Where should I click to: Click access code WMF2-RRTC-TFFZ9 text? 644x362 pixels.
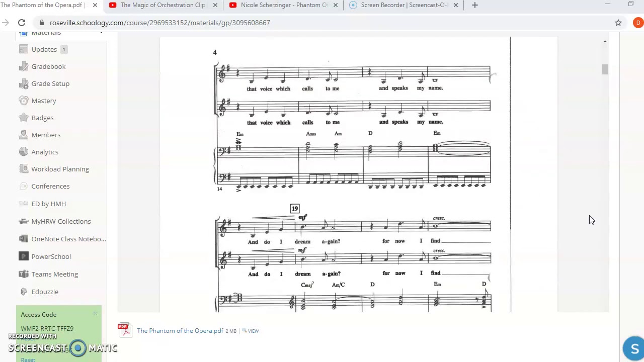pos(47,328)
